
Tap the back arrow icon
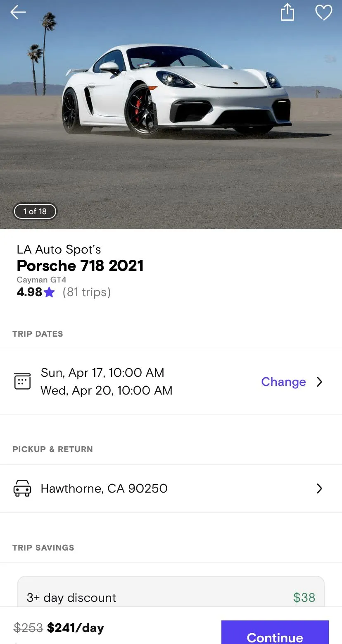pos(18,12)
